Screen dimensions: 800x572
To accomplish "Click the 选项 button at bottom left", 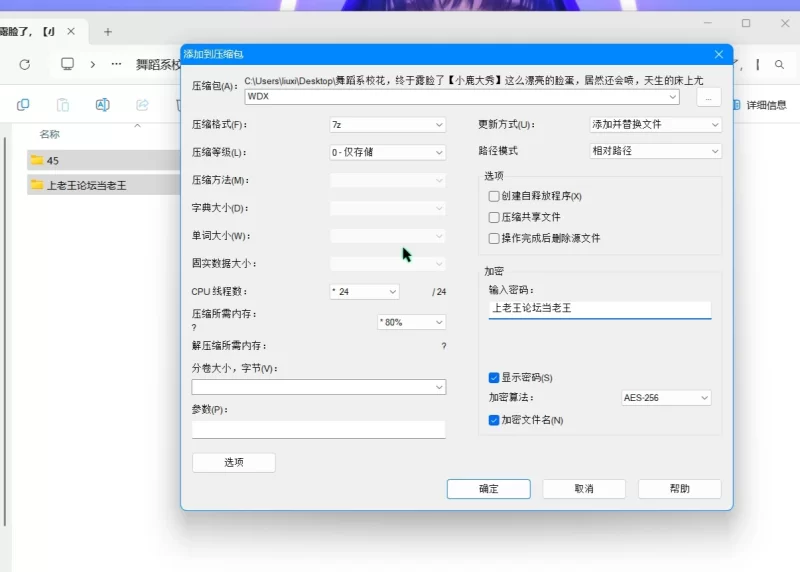I will (x=233, y=462).
